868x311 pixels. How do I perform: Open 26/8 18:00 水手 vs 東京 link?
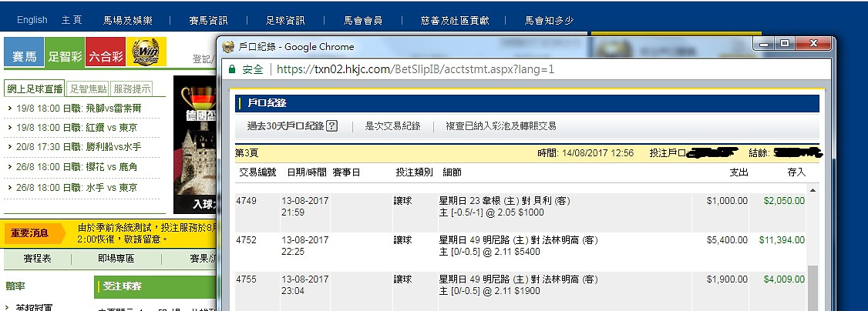point(76,188)
